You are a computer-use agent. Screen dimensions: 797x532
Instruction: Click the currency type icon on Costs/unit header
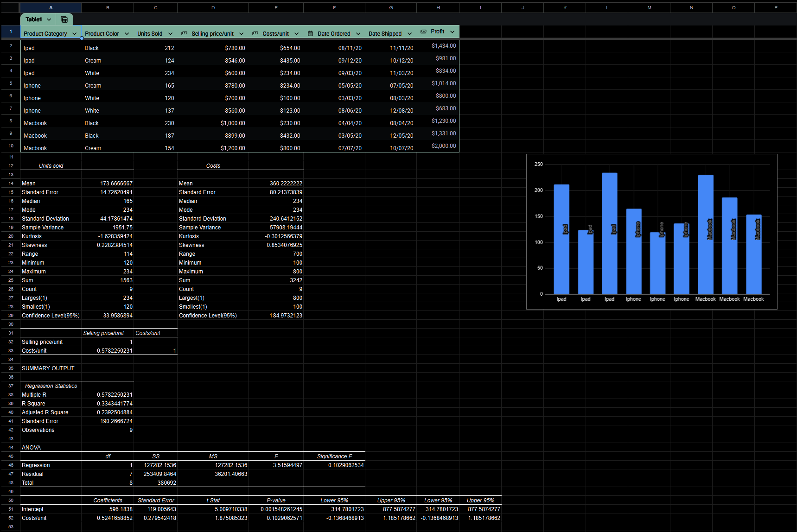point(255,33)
